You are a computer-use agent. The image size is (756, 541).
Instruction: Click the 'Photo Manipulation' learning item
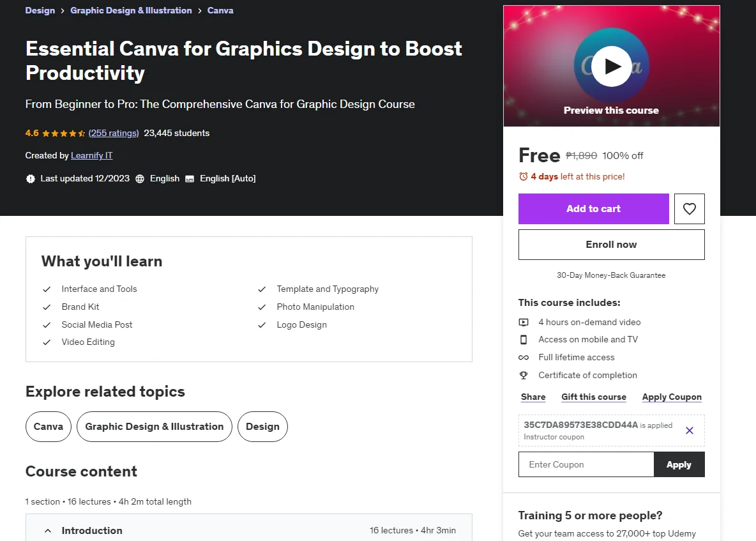[x=315, y=307]
